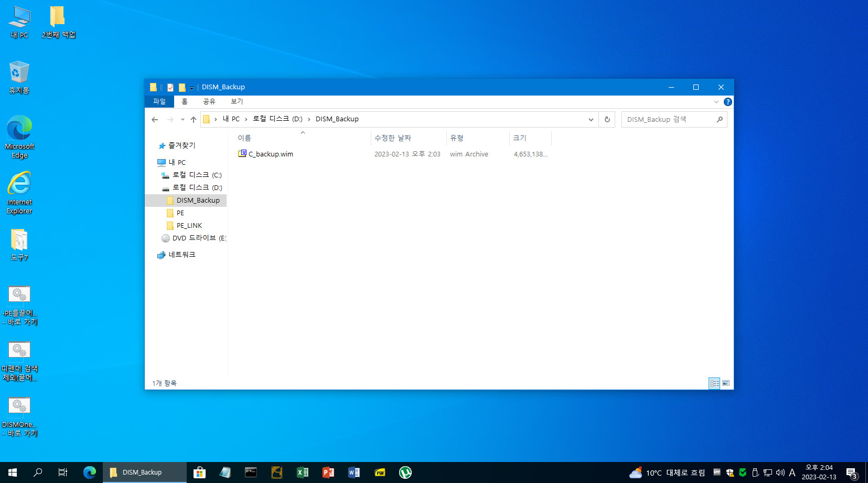This screenshot has height=483, width=868.
Task: Open the 도구7 desktop folder
Action: (x=19, y=245)
